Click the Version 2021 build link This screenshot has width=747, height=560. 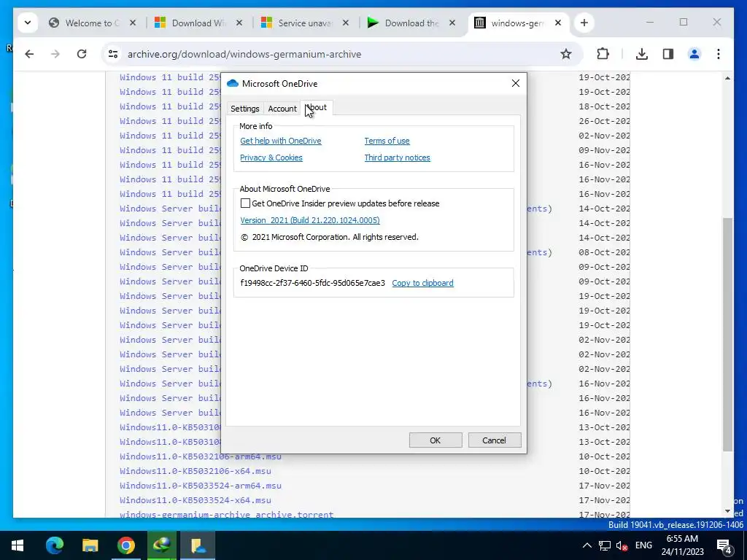(310, 220)
